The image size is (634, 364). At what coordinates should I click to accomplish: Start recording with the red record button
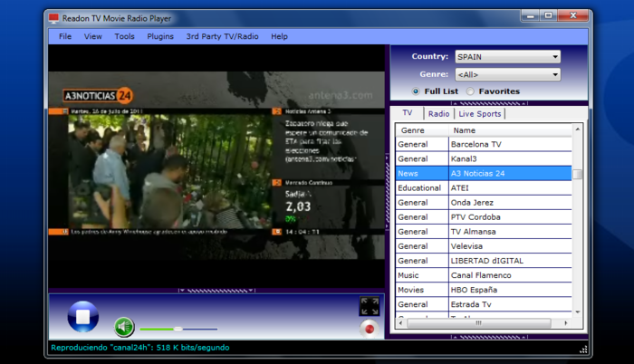pyautogui.click(x=369, y=328)
